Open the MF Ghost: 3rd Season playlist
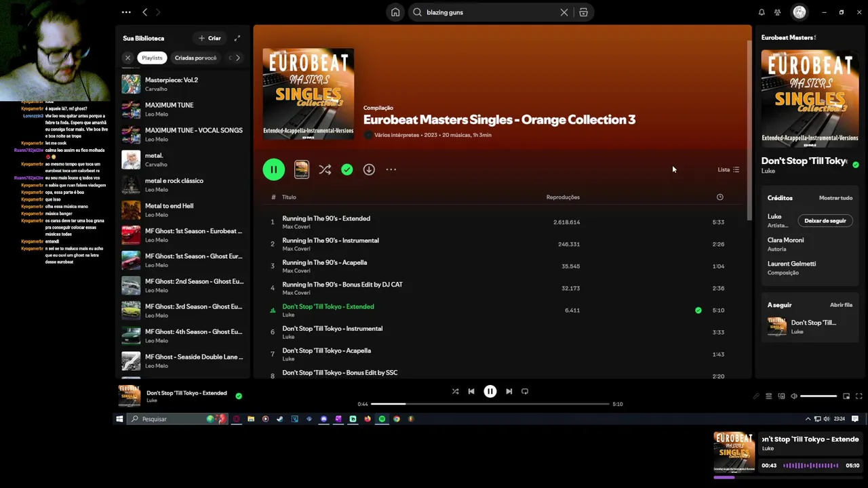This screenshot has height=488, width=868. tap(183, 310)
